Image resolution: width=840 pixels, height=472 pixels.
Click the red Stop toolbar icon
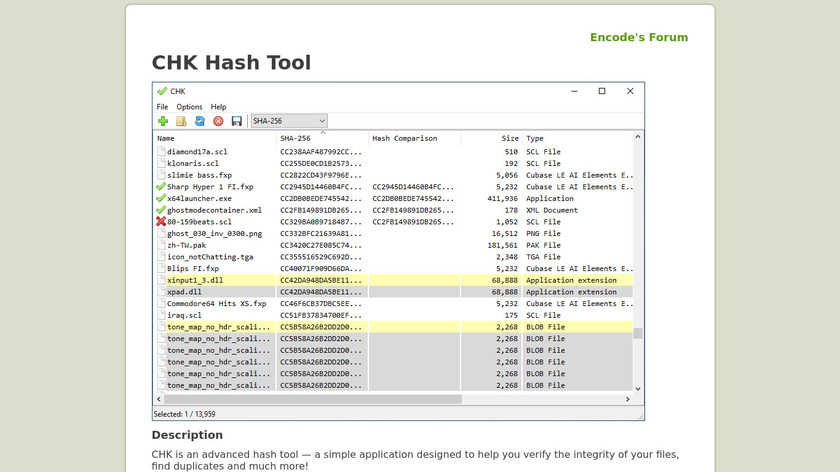point(218,121)
